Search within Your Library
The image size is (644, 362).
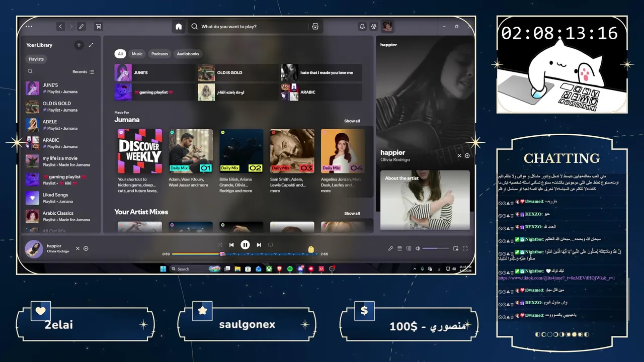pyautogui.click(x=30, y=71)
